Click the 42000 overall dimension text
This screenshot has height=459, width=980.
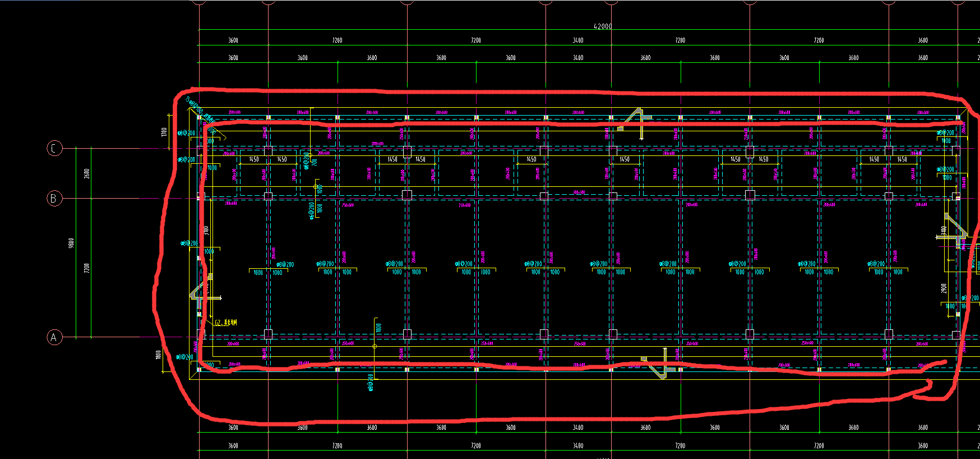click(x=603, y=26)
